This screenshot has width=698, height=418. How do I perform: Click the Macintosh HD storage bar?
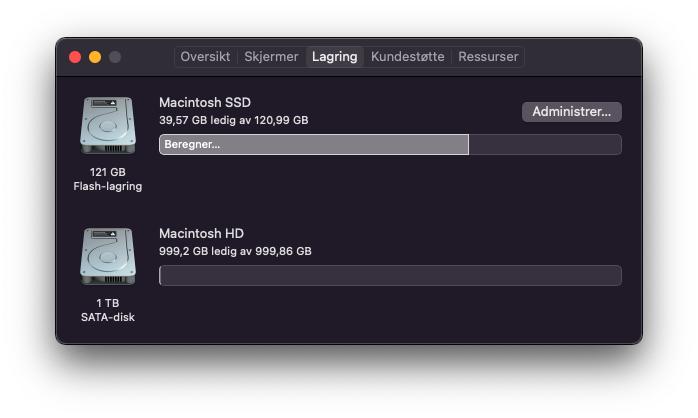click(390, 275)
